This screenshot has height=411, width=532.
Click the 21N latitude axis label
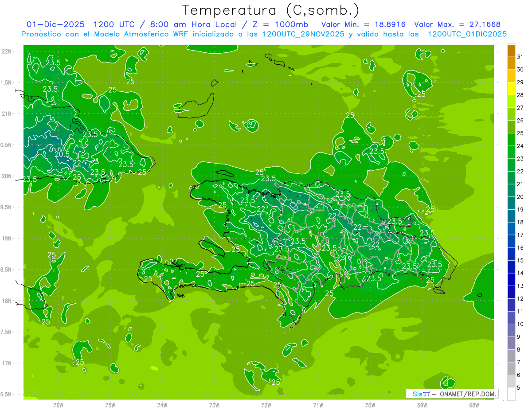[x=7, y=114]
